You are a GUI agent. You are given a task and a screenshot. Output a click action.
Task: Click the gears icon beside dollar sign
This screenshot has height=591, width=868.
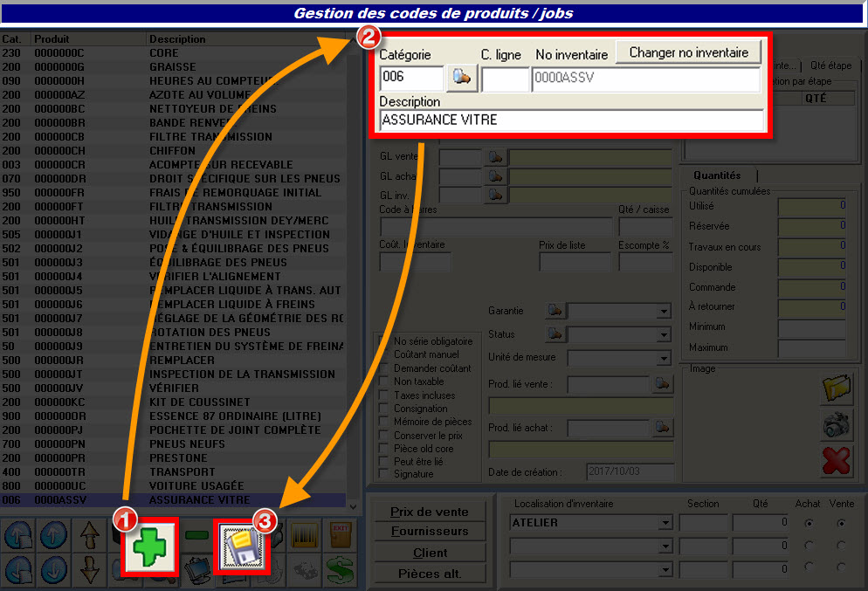tap(304, 570)
